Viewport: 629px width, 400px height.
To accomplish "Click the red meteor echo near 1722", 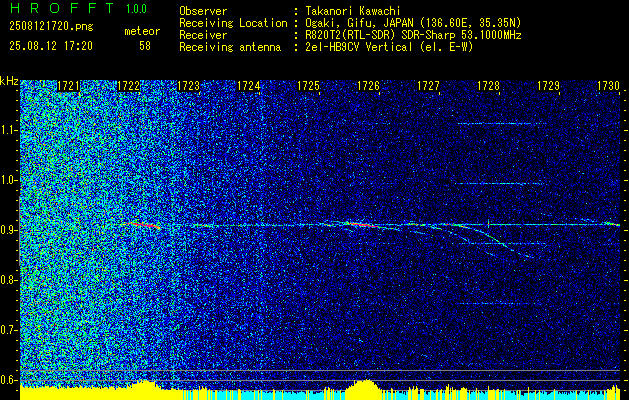I will (144, 225).
